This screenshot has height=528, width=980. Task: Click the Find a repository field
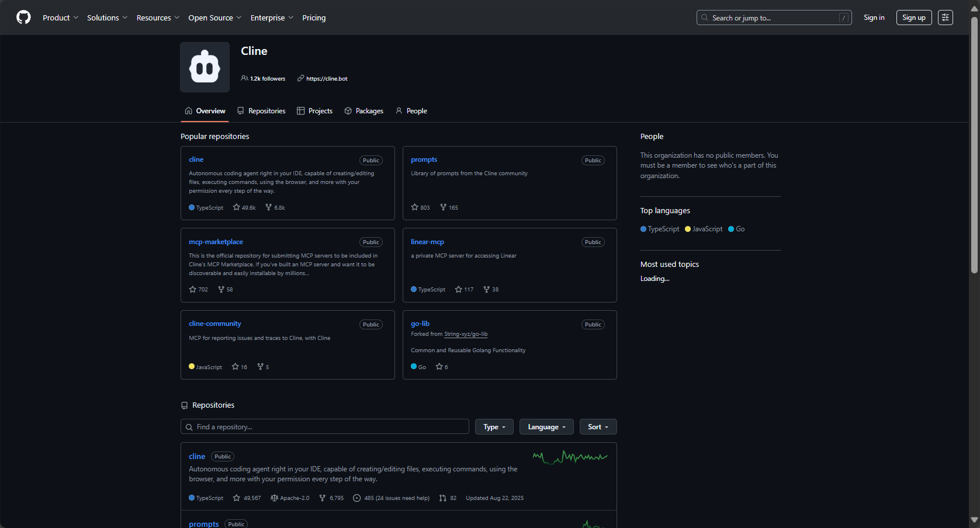pos(325,427)
